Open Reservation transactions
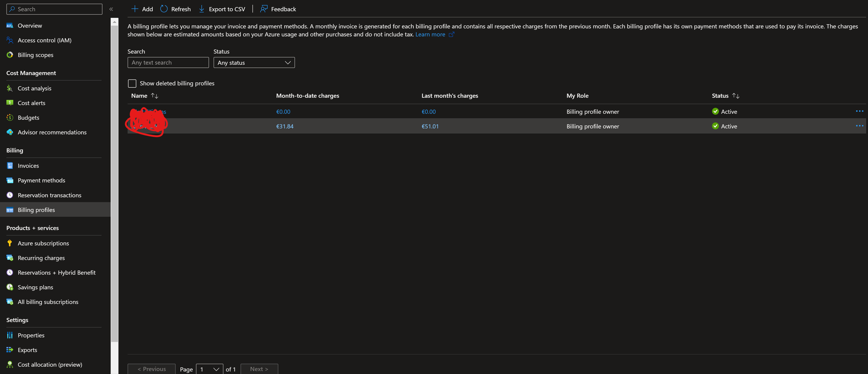The height and width of the screenshot is (374, 868). click(x=49, y=195)
